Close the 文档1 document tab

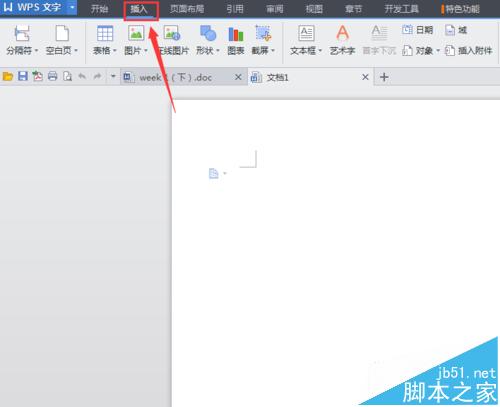[x=365, y=77]
